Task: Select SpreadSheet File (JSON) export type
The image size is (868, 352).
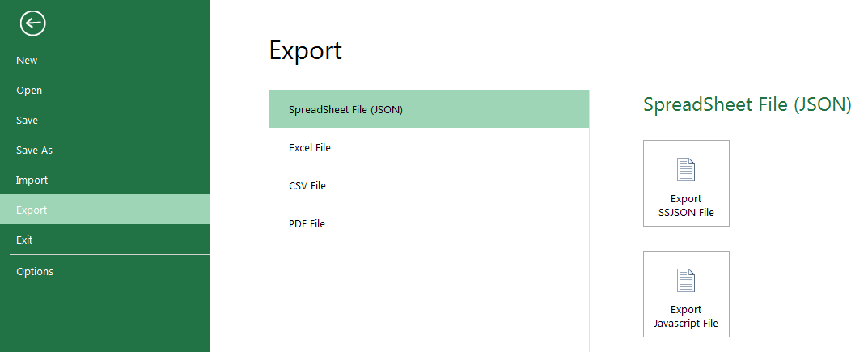Action: pyautogui.click(x=429, y=109)
